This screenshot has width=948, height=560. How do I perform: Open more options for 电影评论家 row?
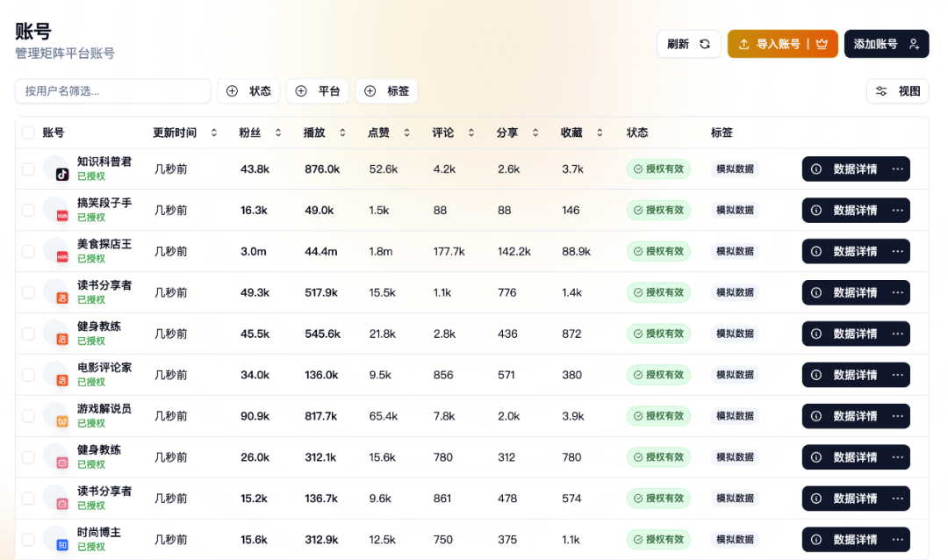coord(898,375)
